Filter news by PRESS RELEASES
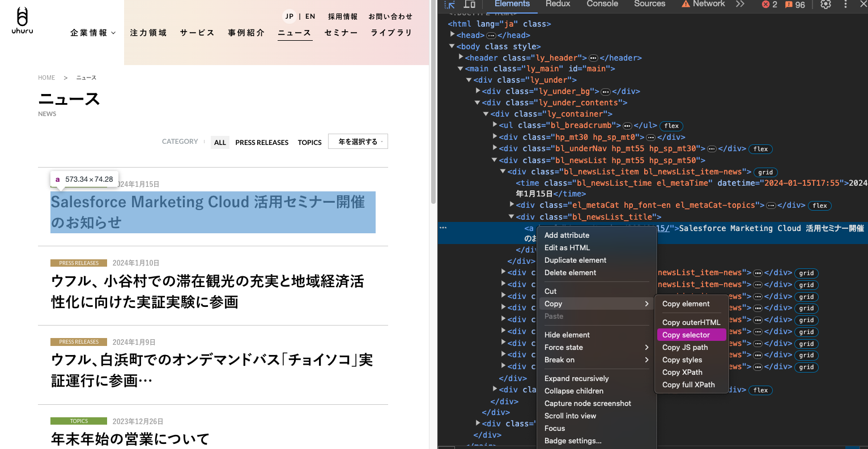Viewport: 868px width, 449px height. 262,143
